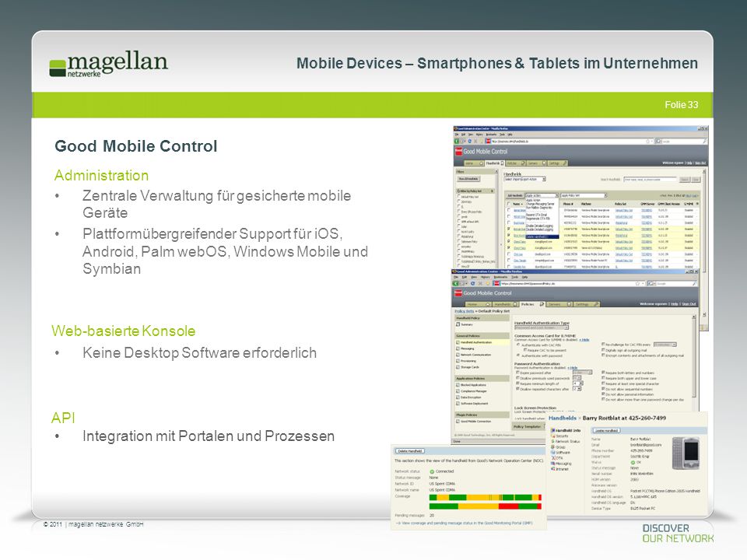Open Messaging under General Policies
This screenshot has height=560, width=747.
click(x=465, y=348)
